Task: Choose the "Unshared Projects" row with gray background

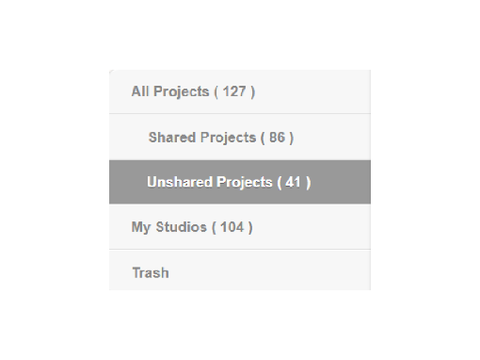Action: tap(240, 182)
